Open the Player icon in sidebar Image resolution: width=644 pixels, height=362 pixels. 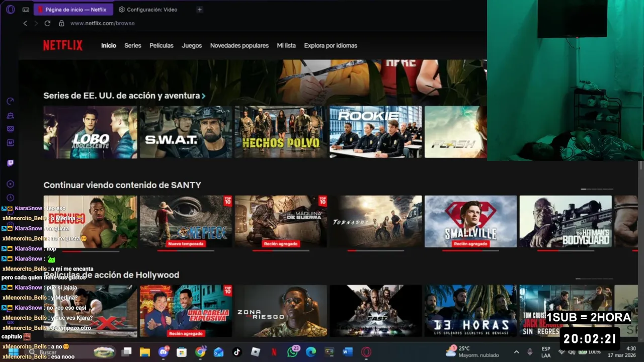point(10,184)
